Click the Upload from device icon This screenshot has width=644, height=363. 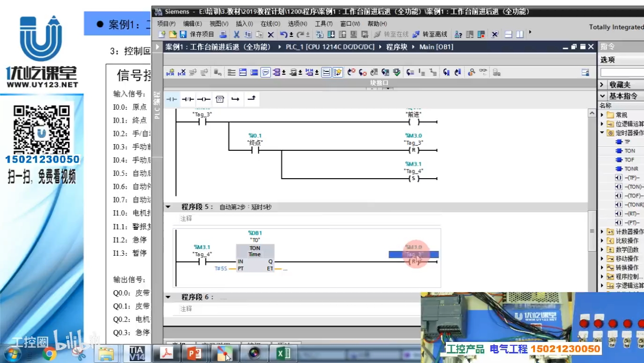(343, 34)
